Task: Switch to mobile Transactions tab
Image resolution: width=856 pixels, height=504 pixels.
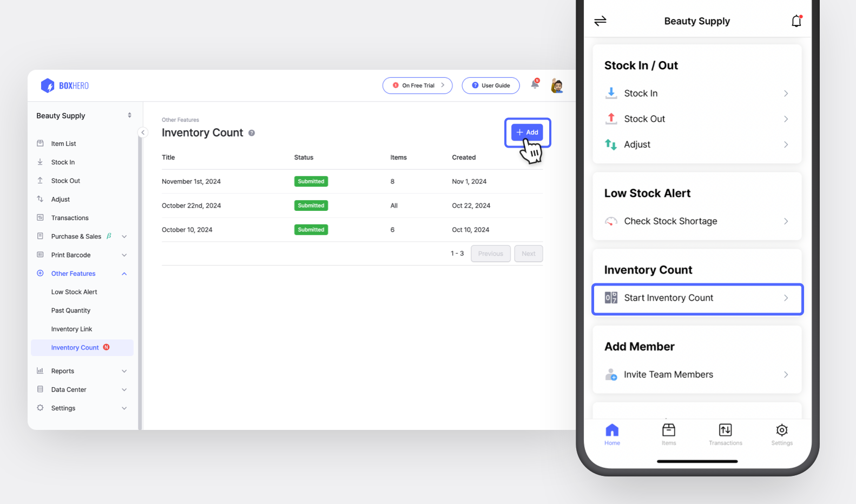Action: pos(726,435)
